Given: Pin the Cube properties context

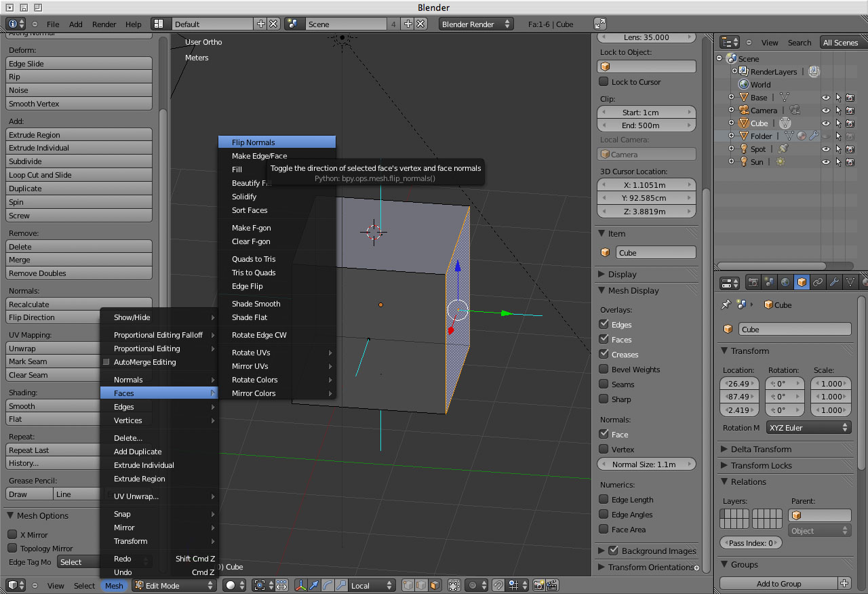Looking at the screenshot, I should coord(726,305).
